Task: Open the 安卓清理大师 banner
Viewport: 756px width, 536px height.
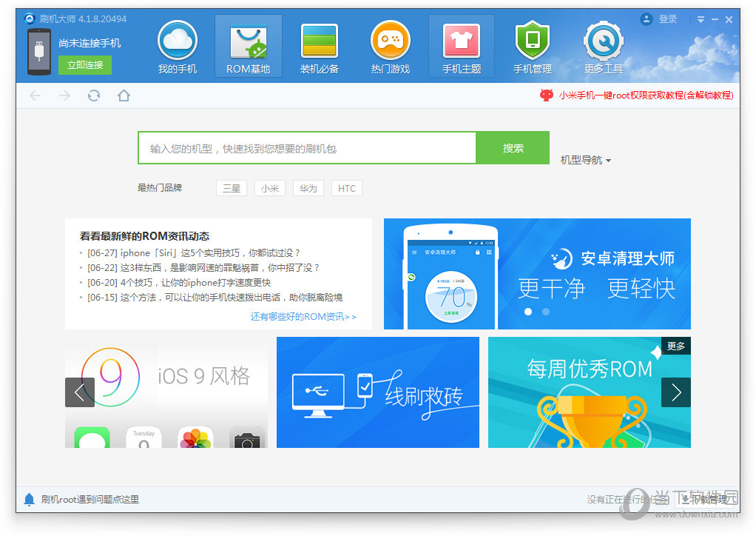Action: (x=537, y=273)
